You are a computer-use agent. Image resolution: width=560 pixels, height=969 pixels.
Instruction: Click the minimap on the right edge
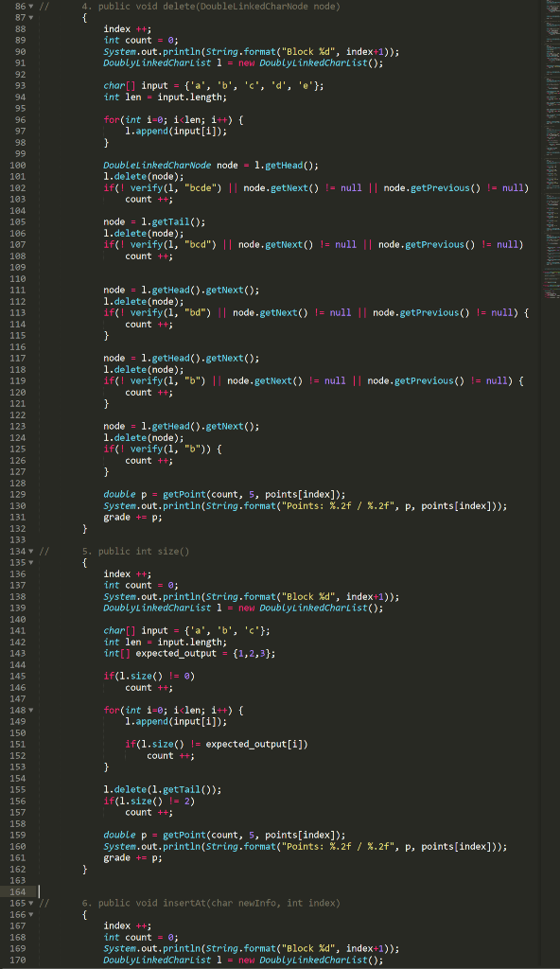pos(552,149)
